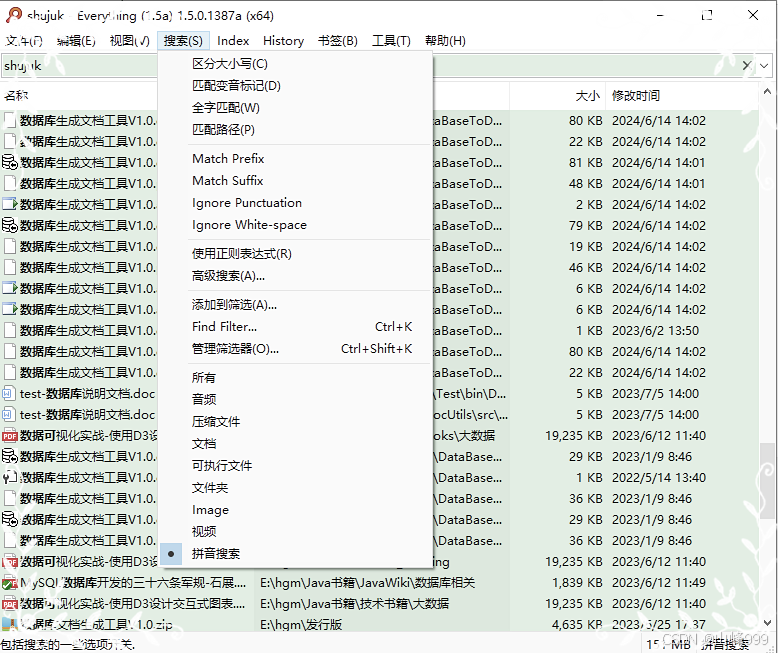Screen dimensions: 778x653
Task: Click Word icon of second test-数据库说明文档.doc
Action: point(8,414)
